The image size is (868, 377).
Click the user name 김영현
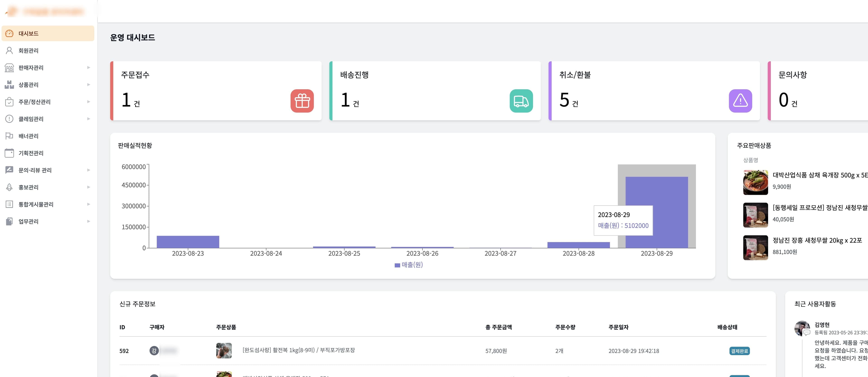822,325
